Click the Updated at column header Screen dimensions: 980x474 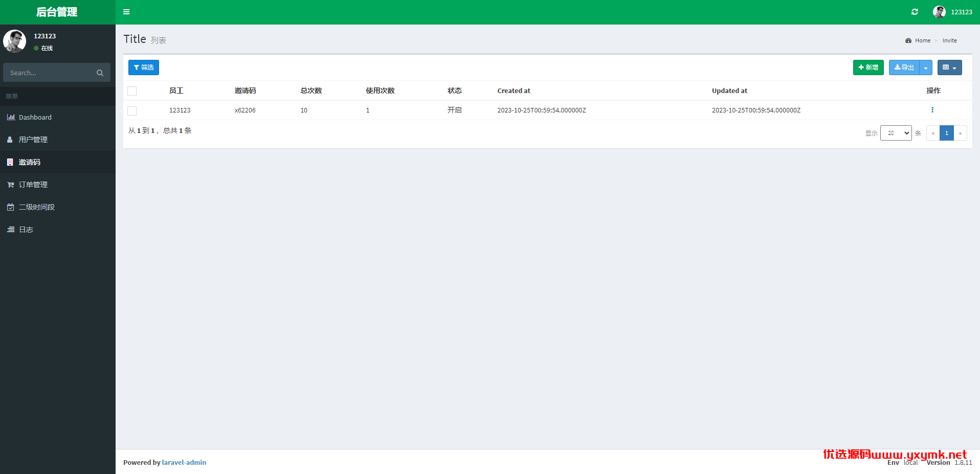(x=729, y=91)
